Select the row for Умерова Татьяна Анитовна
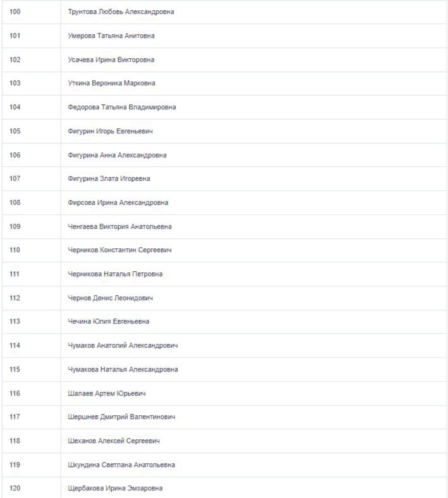This screenshot has height=498, width=448. 111,36
